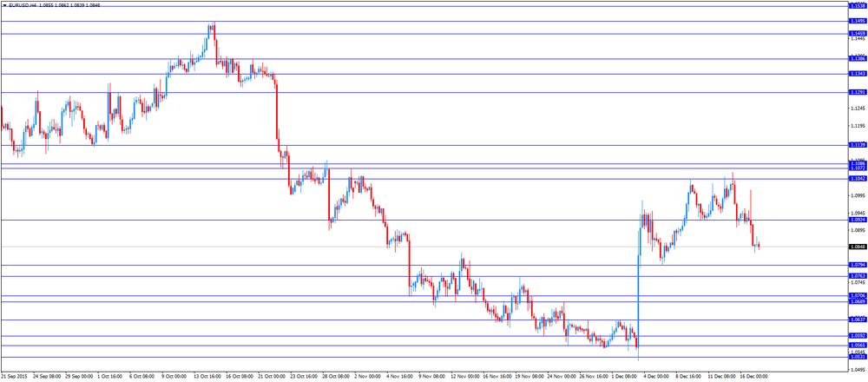The image size is (868, 382).
Task: Click the 1.0495 price scale value
Action: click(858, 369)
